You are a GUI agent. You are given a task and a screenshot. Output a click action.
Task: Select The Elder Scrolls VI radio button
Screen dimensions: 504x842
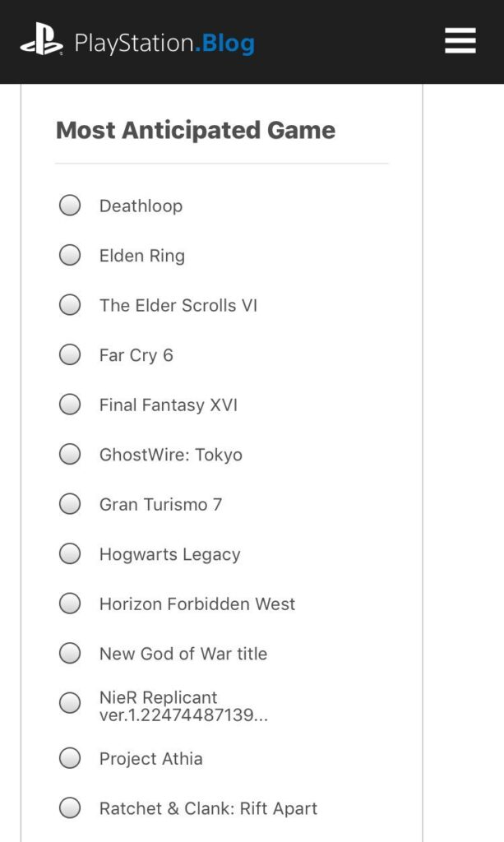(x=70, y=304)
